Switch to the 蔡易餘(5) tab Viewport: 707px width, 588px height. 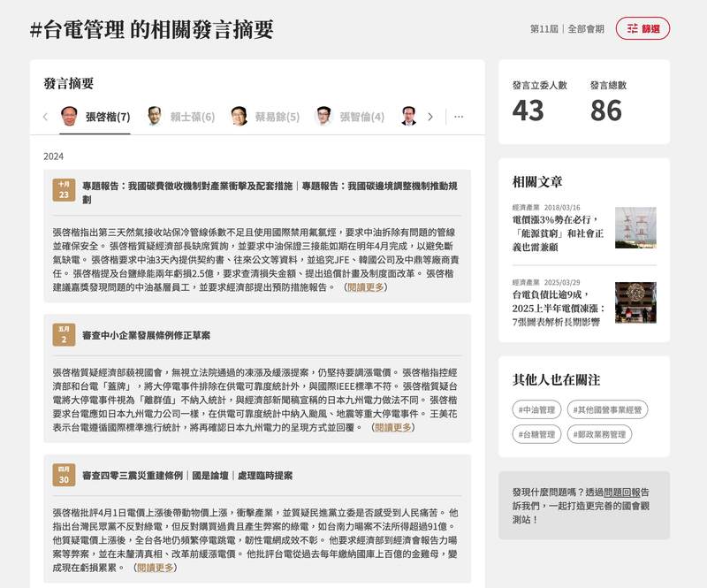pyautogui.click(x=264, y=117)
